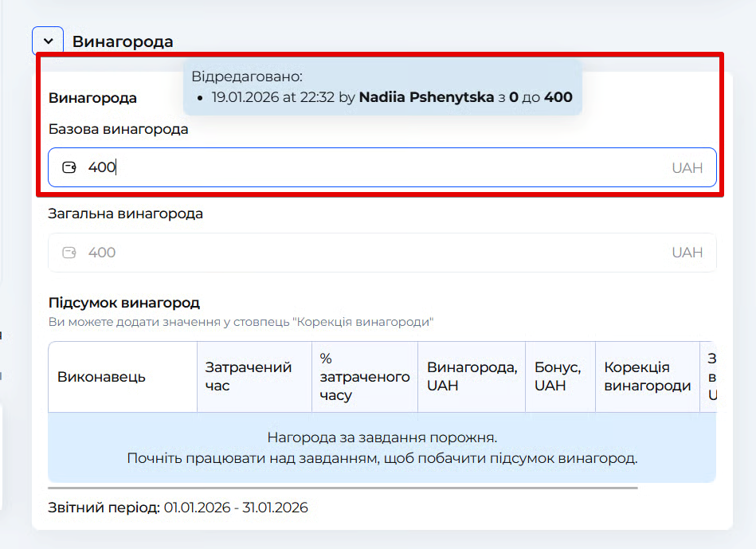Screen dimensions: 756x549
Task: Select the Корекція винагороди column header
Action: click(647, 377)
